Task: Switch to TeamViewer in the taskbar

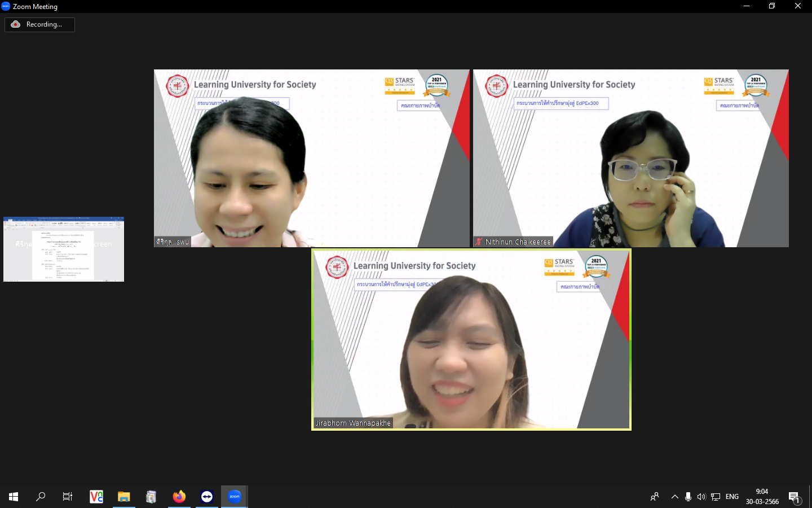Action: (207, 497)
